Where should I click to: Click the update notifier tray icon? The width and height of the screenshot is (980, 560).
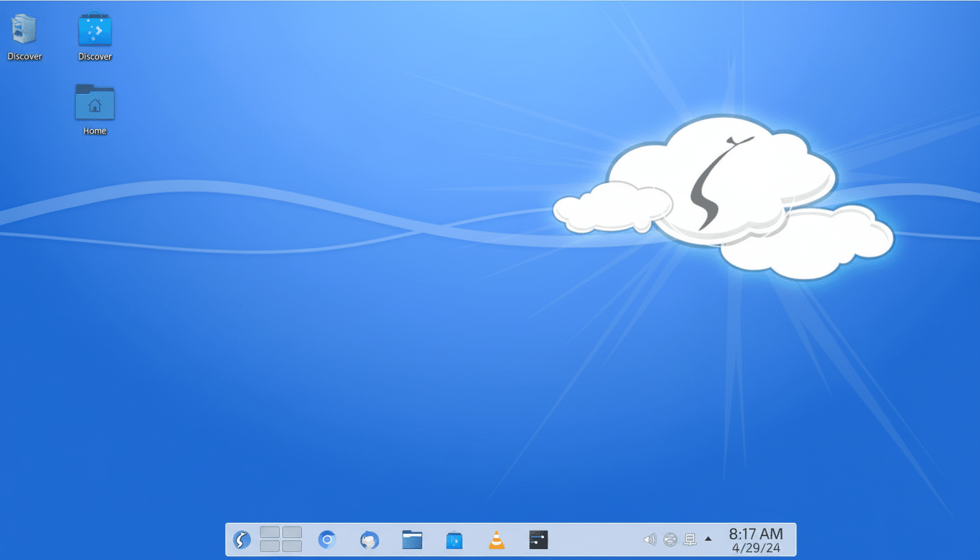[x=670, y=539]
